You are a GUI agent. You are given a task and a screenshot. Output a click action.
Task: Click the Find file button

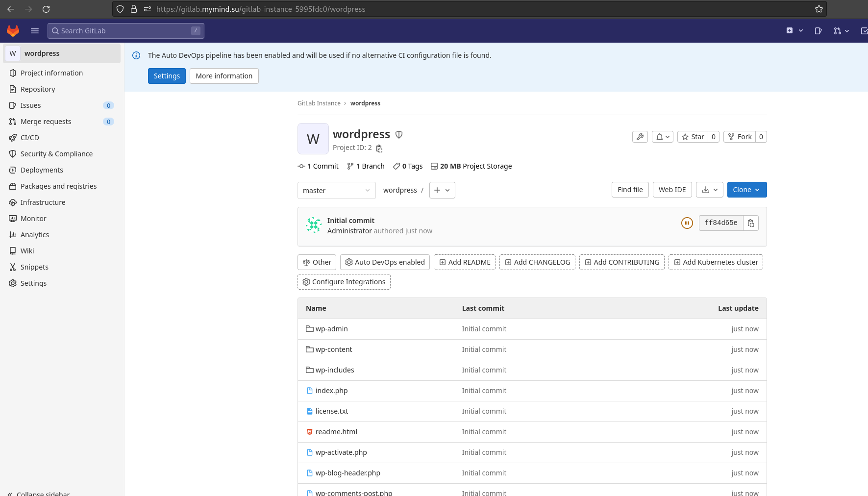pyautogui.click(x=630, y=190)
